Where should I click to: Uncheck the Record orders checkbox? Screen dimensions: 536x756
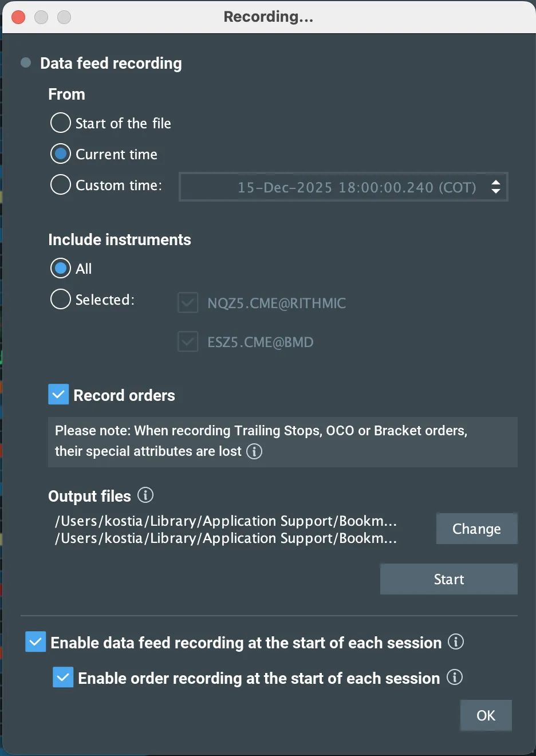tap(58, 394)
